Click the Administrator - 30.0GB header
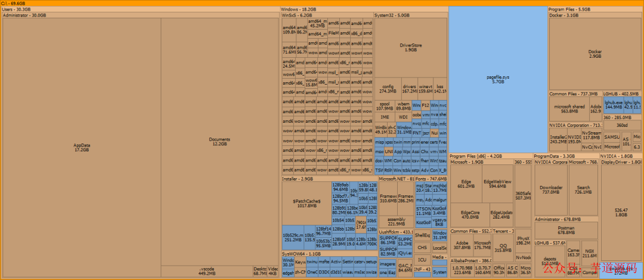The width and height of the screenshot is (644, 280). point(141,15)
